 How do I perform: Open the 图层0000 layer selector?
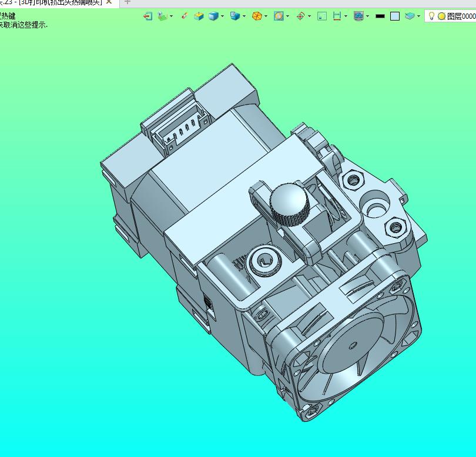(451, 16)
